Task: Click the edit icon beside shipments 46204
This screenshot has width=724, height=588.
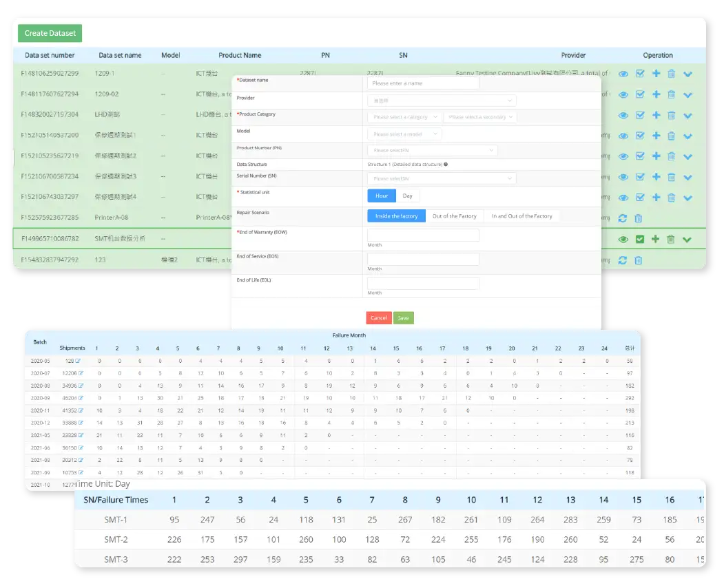Action: [x=80, y=398]
